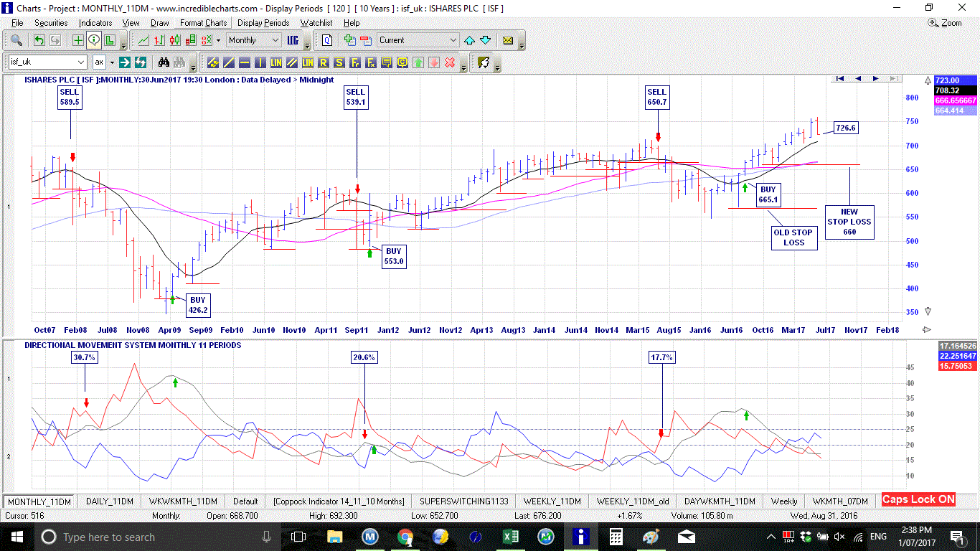Click the magnifier zoom tool icon
This screenshot has height=551, width=980.
(x=16, y=40)
